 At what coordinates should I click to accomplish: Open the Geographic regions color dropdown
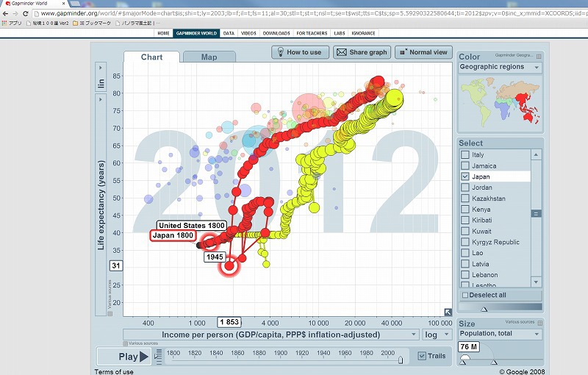point(501,67)
